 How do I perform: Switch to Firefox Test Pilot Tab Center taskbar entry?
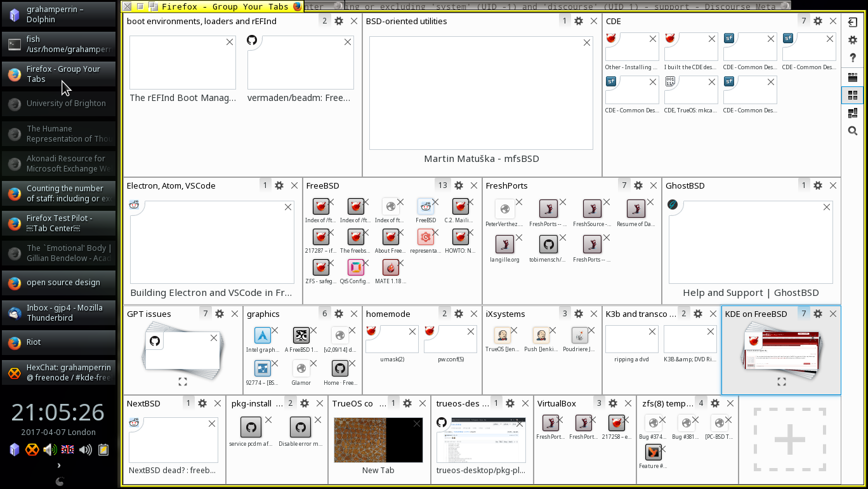pyautogui.click(x=60, y=223)
